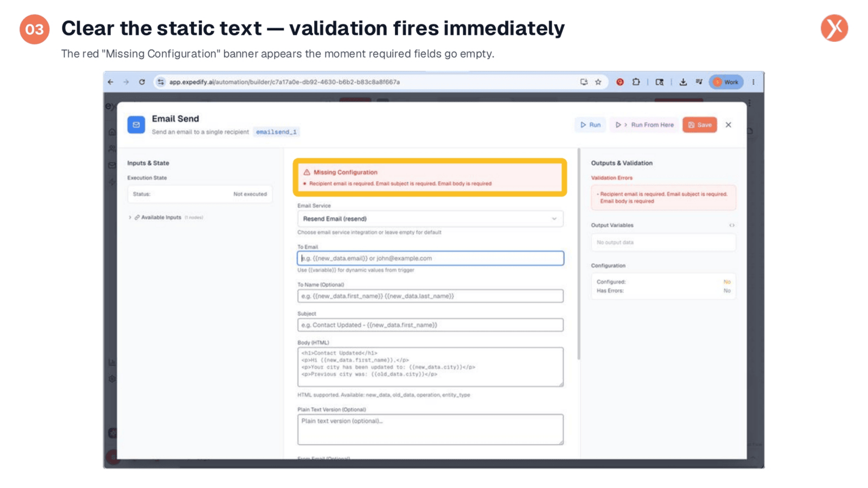Click install app icon in address bar

584,82
